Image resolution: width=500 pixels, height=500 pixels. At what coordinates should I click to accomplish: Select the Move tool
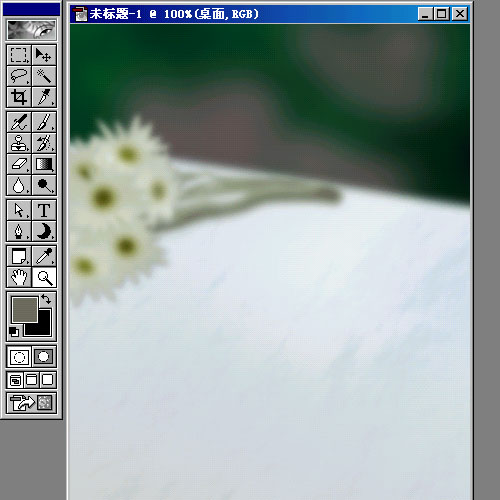(x=44, y=54)
